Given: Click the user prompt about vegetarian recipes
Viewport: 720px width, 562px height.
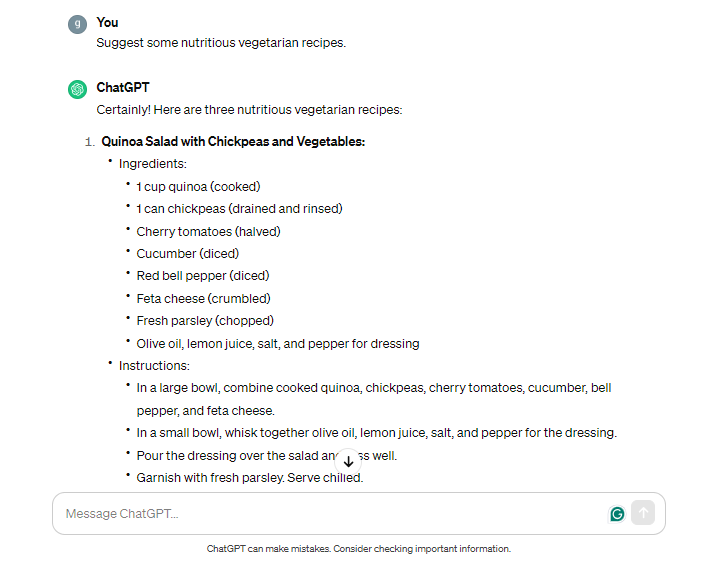Looking at the screenshot, I should pos(220,43).
